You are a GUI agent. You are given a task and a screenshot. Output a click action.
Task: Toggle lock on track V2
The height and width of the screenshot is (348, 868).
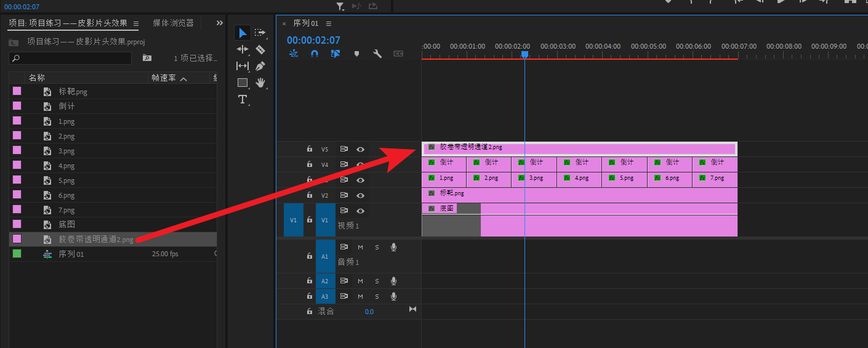(x=310, y=195)
